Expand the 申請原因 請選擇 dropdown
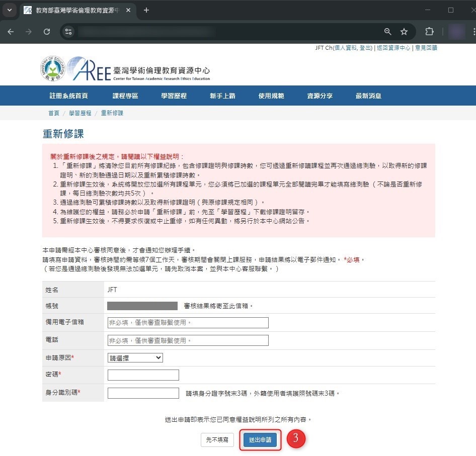Viewport: 476px width, 456px height. 135,357
